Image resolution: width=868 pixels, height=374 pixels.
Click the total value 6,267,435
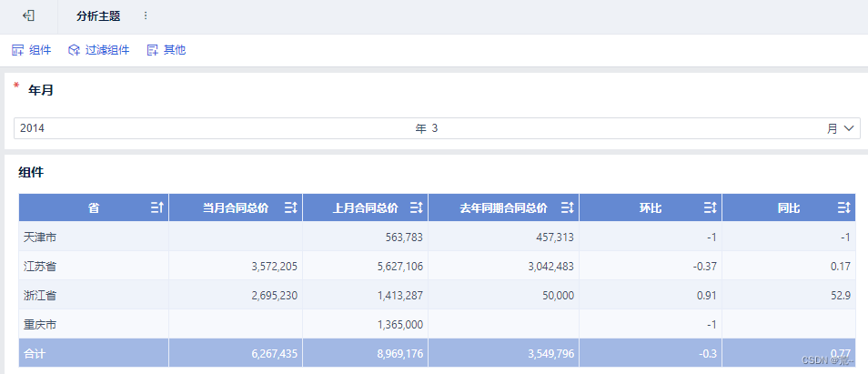point(274,353)
